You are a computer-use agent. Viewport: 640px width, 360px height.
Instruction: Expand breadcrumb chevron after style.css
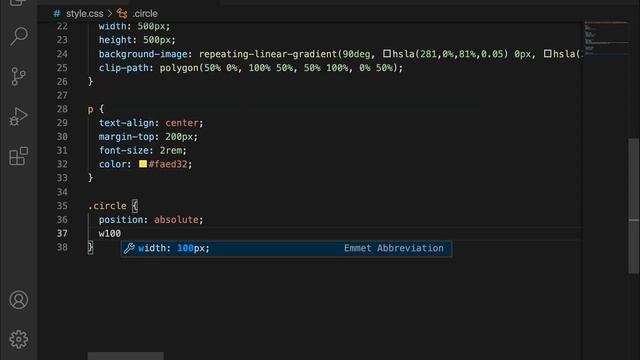(110, 13)
